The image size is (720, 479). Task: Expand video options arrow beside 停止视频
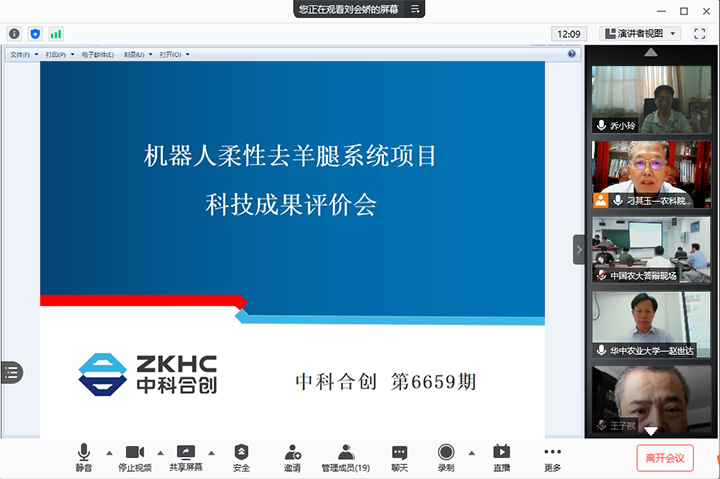click(x=160, y=453)
